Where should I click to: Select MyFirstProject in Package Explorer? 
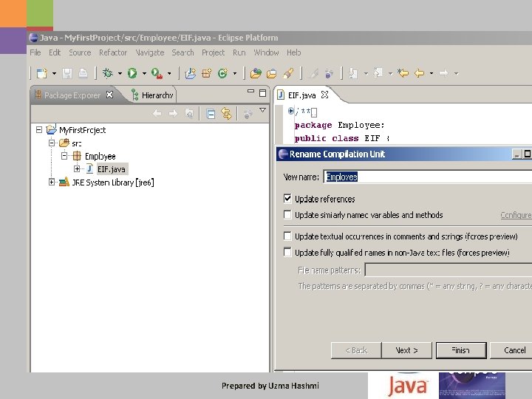(83, 130)
